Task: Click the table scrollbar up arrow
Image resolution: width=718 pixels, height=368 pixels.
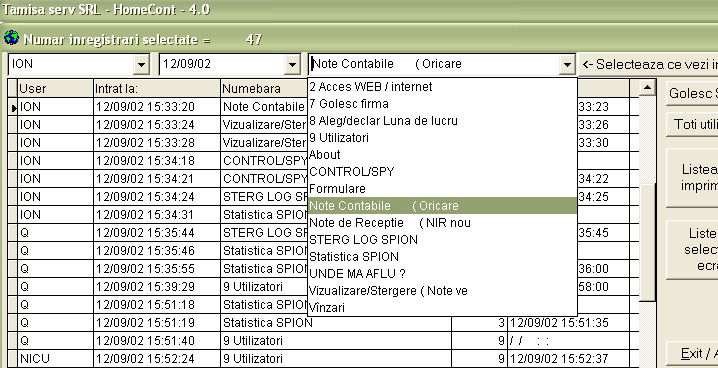Action: (x=647, y=87)
